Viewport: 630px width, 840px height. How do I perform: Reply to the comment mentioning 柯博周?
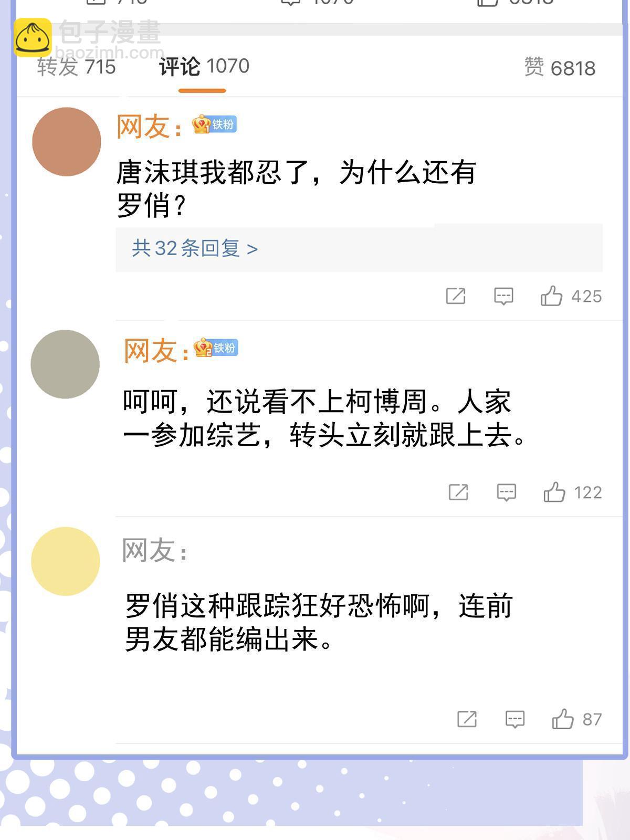[507, 492]
